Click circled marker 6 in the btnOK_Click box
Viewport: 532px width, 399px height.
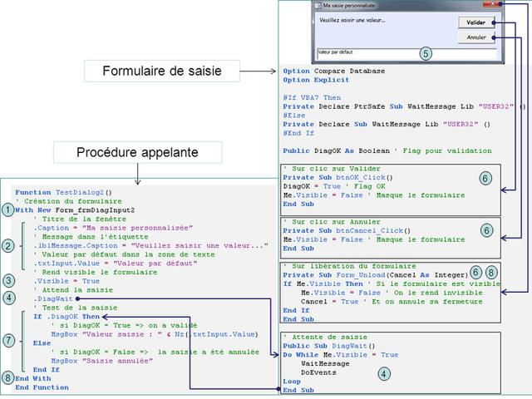coord(485,178)
